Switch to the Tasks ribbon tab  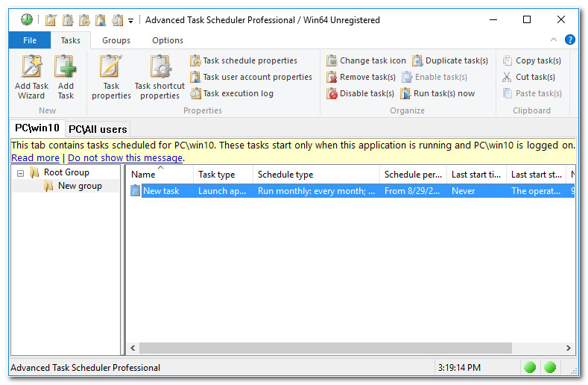click(71, 40)
